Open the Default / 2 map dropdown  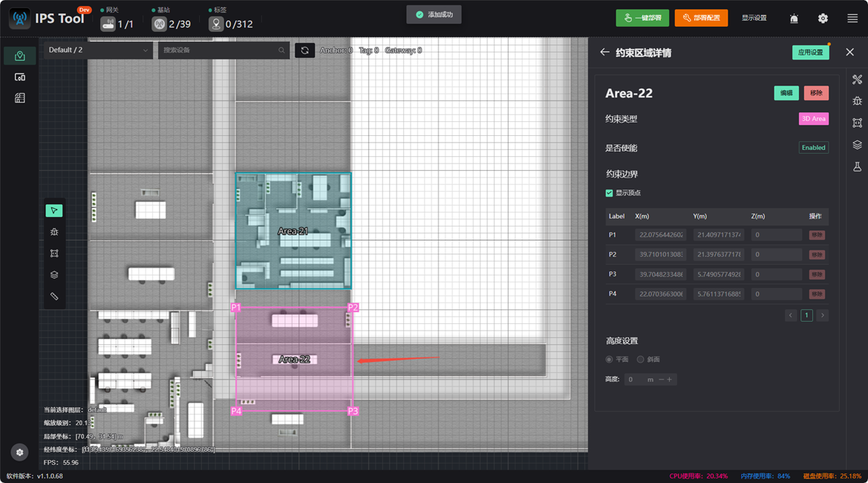[x=98, y=50]
